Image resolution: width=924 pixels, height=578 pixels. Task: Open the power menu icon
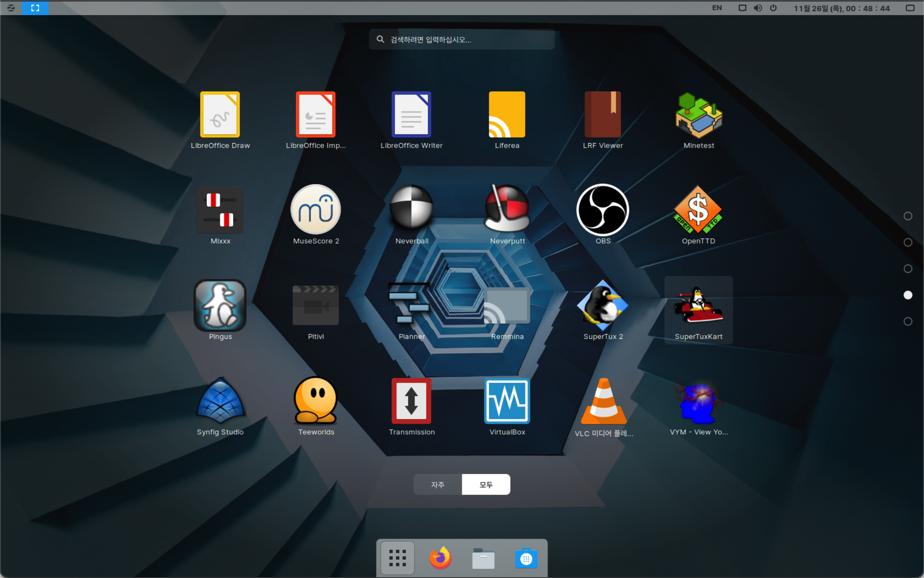click(x=773, y=8)
